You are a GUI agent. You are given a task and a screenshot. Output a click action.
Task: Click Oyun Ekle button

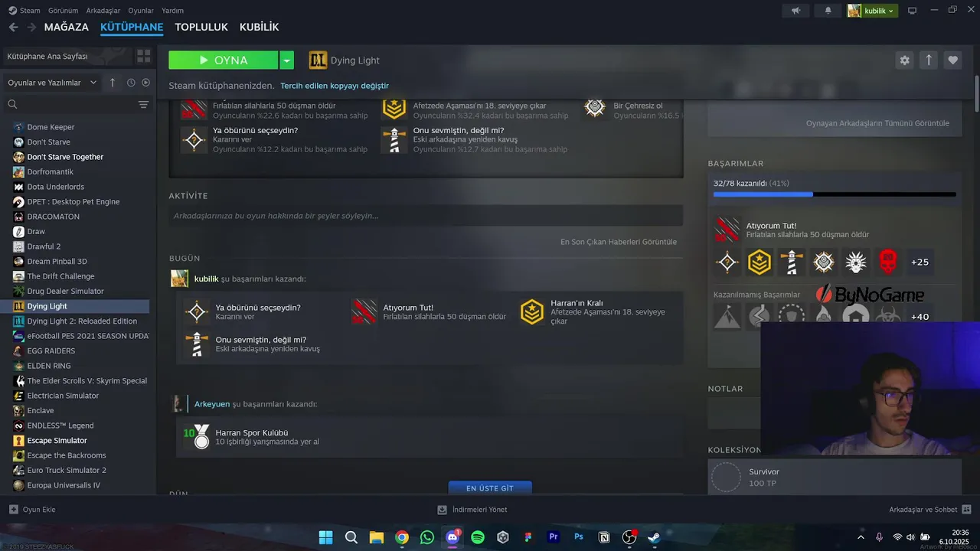pyautogui.click(x=32, y=510)
